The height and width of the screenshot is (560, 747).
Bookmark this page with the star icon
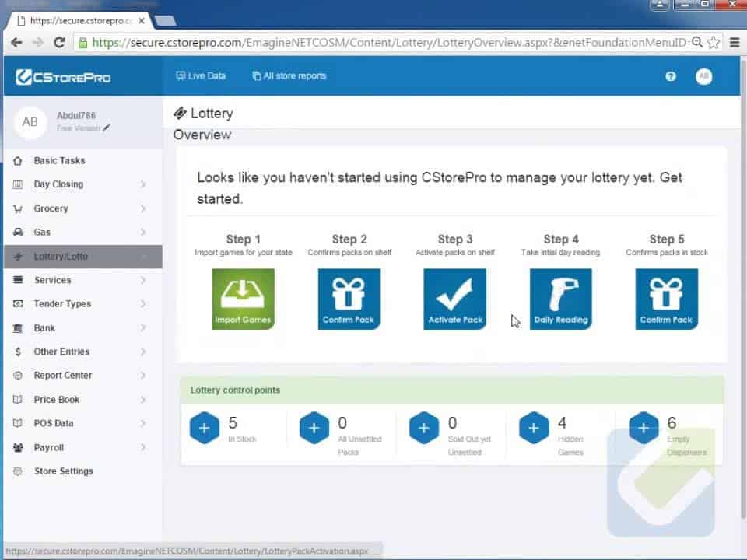(714, 42)
